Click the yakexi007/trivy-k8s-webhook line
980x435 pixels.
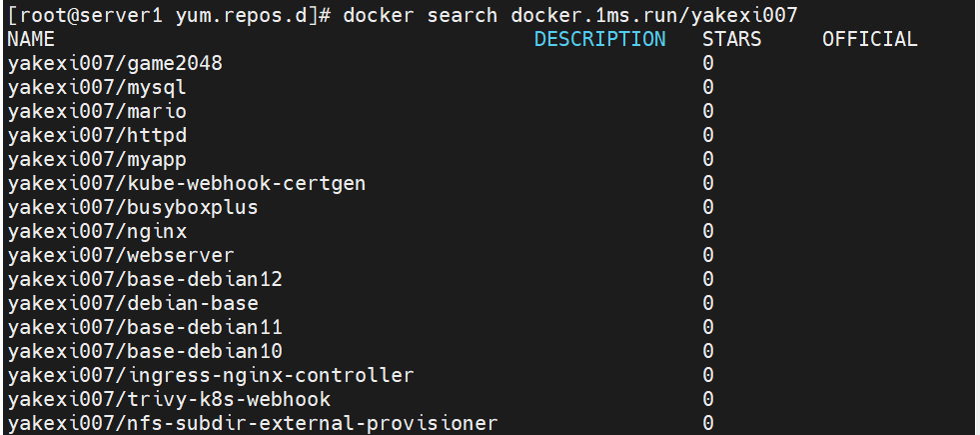pyautogui.click(x=169, y=399)
